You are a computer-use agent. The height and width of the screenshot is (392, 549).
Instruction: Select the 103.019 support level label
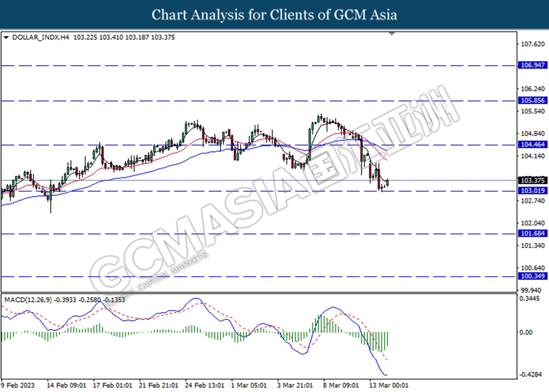(x=533, y=191)
